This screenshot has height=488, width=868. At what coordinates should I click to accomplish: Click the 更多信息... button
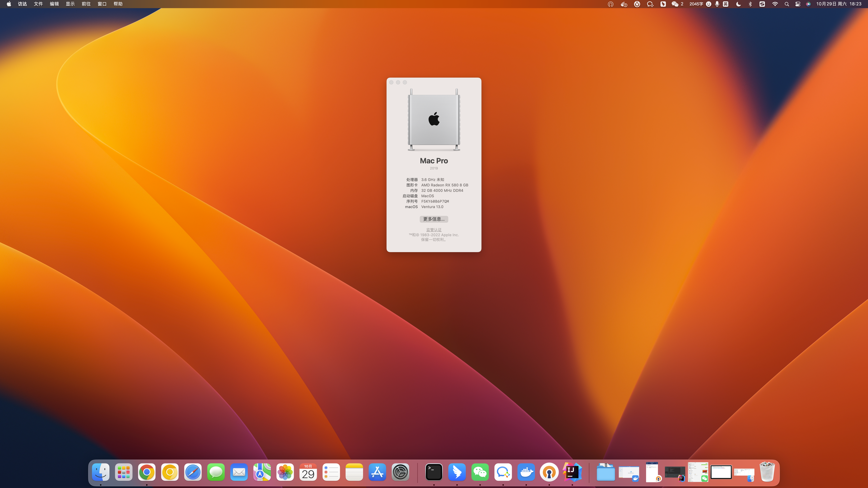point(434,219)
